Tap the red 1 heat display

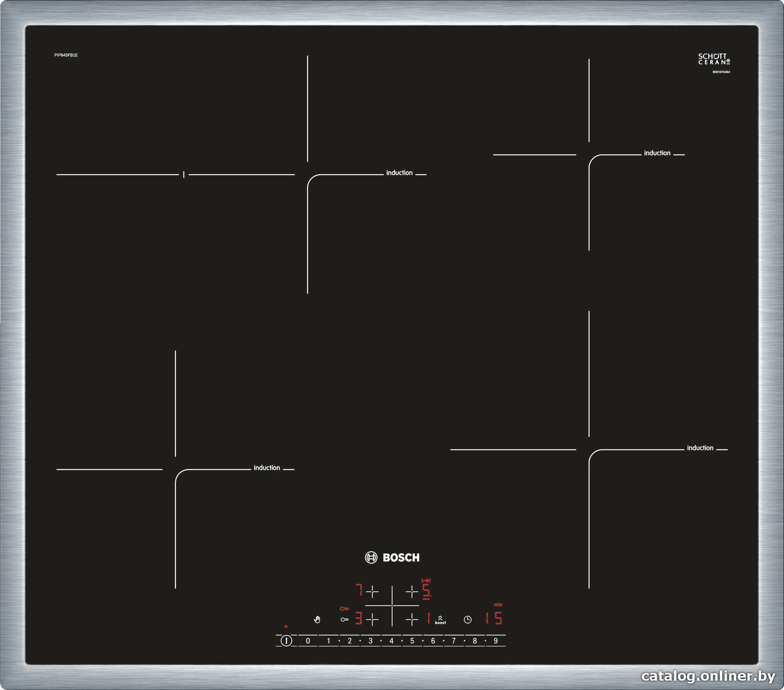click(x=429, y=618)
